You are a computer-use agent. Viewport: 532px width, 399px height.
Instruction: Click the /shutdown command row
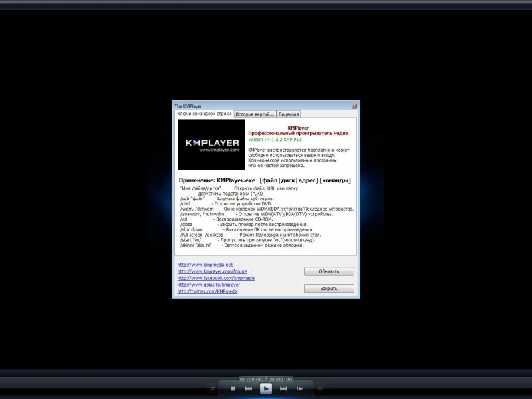point(247,229)
